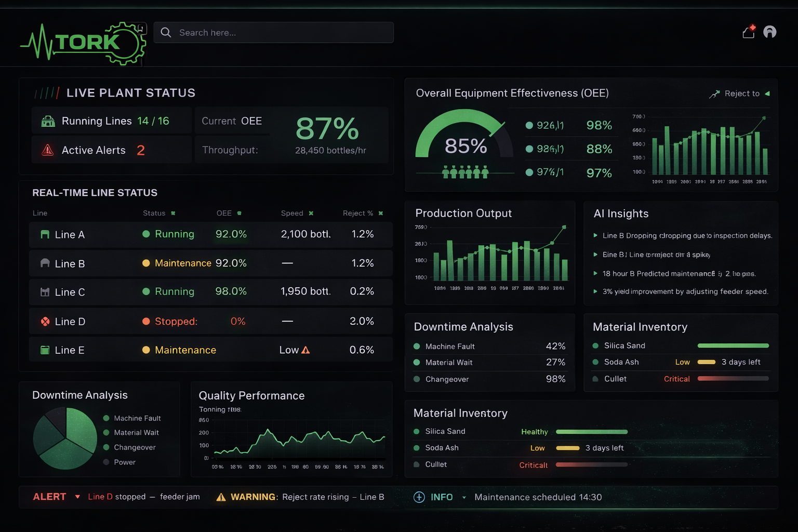
Task: Sort by the Status column marker
Action: click(173, 213)
